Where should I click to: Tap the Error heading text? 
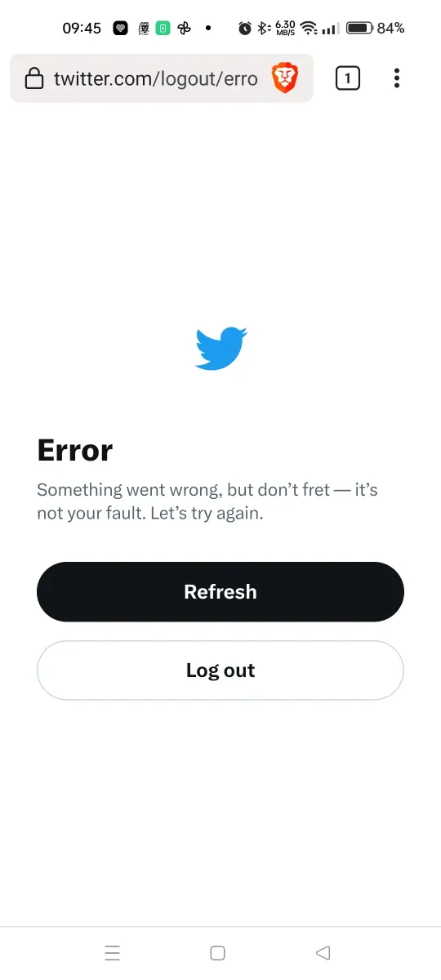point(75,450)
